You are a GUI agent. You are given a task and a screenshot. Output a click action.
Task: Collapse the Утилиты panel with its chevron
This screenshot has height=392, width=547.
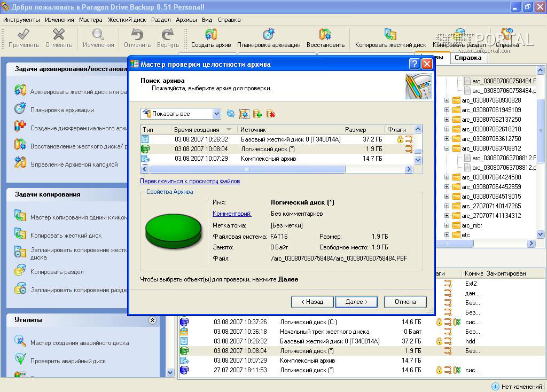(152, 320)
